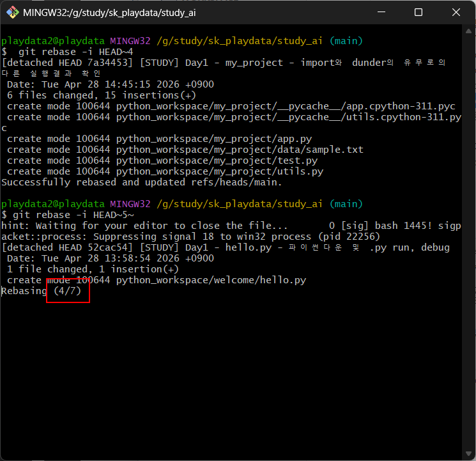476x461 pixels.
Task: Close the MINGW32 terminal window
Action: pyautogui.click(x=456, y=12)
